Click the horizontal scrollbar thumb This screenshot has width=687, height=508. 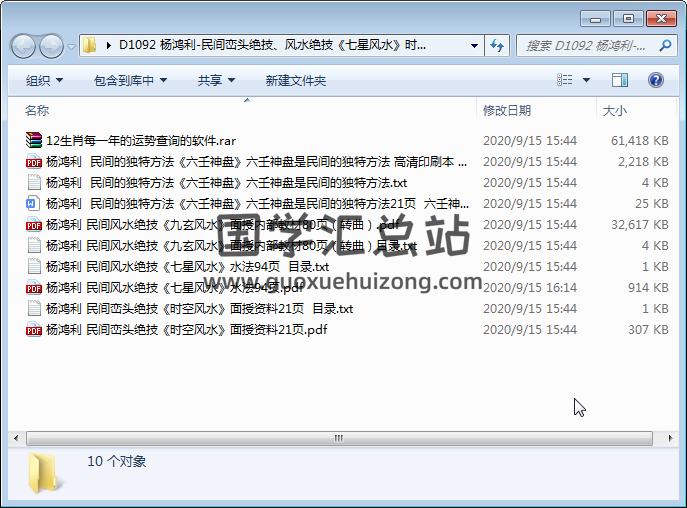[339, 438]
